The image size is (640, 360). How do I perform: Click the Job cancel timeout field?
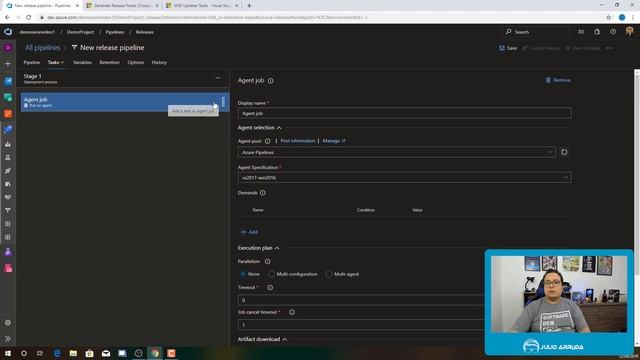point(361,325)
